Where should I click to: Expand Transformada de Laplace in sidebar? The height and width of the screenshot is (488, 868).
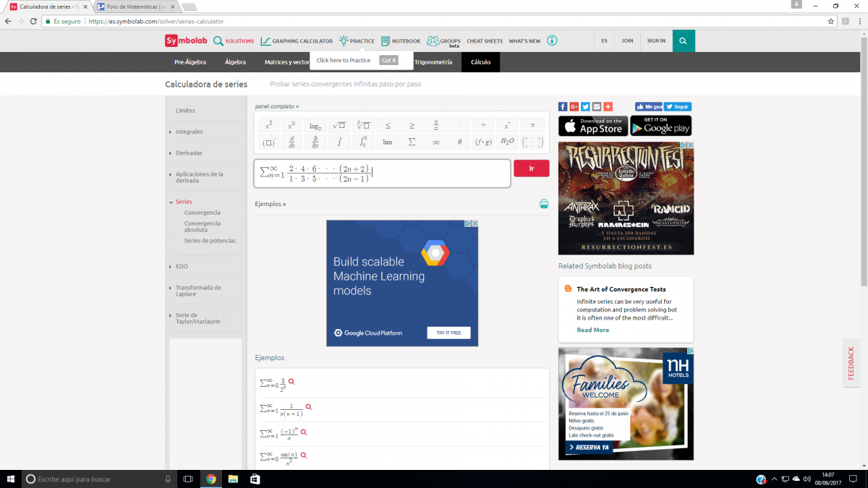tap(198, 291)
